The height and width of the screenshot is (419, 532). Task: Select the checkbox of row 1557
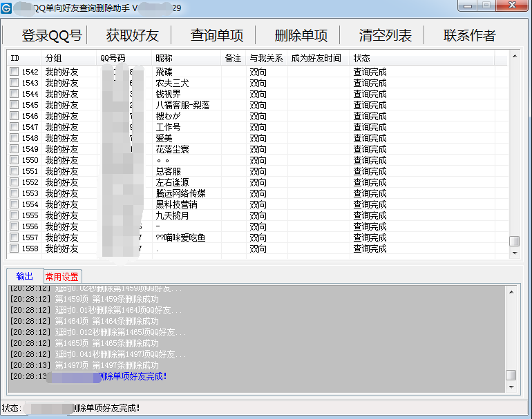(x=15, y=237)
